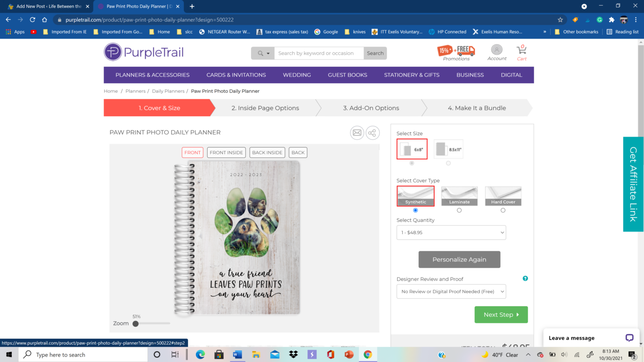Show the Back Inside cover view

click(267, 153)
